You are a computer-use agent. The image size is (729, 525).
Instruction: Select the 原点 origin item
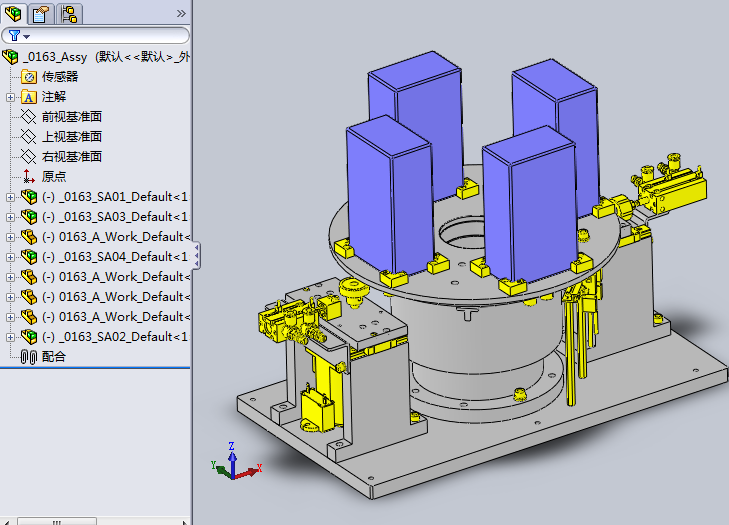point(54,177)
